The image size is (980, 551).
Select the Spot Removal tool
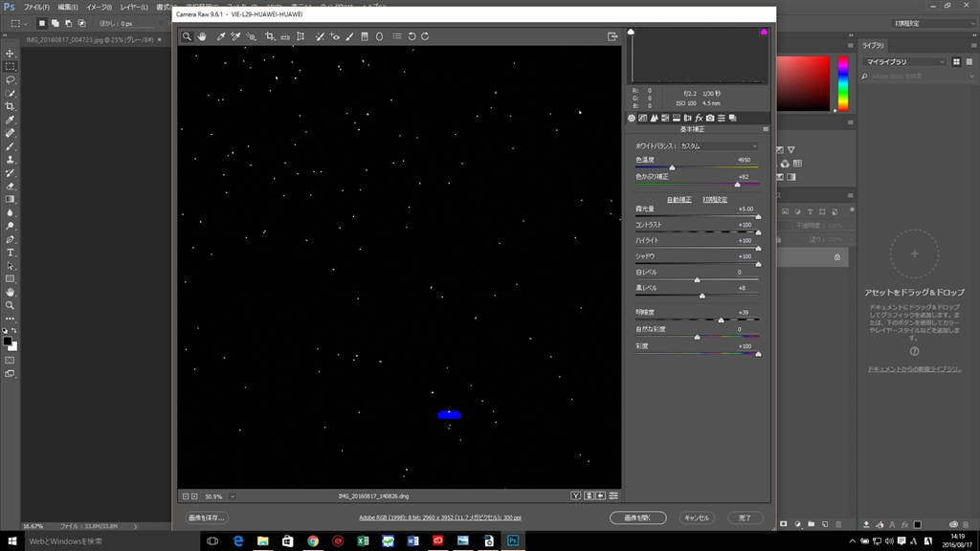(320, 37)
